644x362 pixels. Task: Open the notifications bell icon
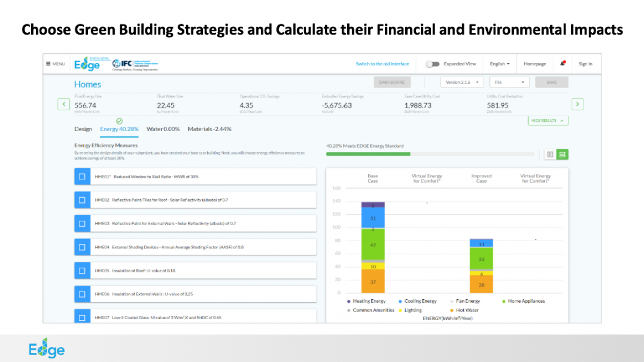[562, 63]
